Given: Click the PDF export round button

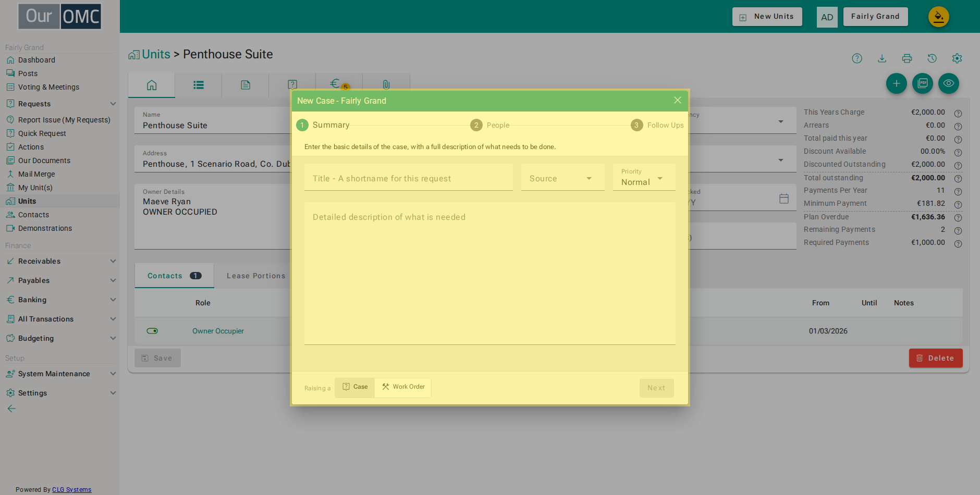Looking at the screenshot, I should (x=923, y=83).
